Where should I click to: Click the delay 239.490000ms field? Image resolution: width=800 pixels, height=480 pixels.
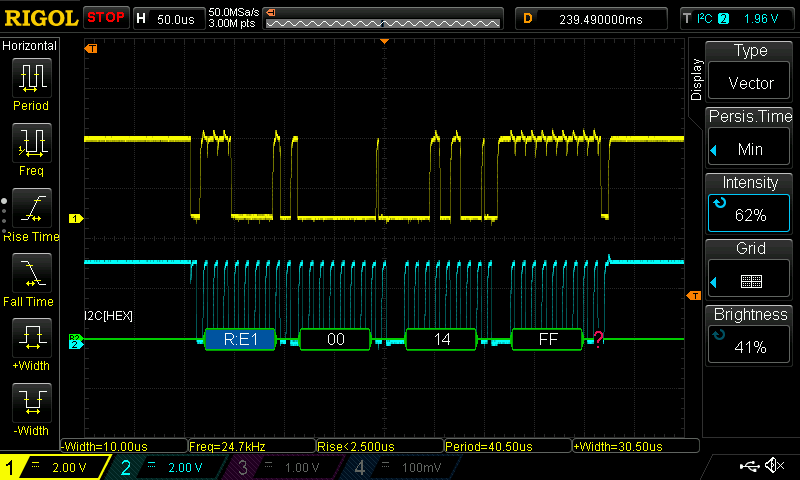coord(591,19)
